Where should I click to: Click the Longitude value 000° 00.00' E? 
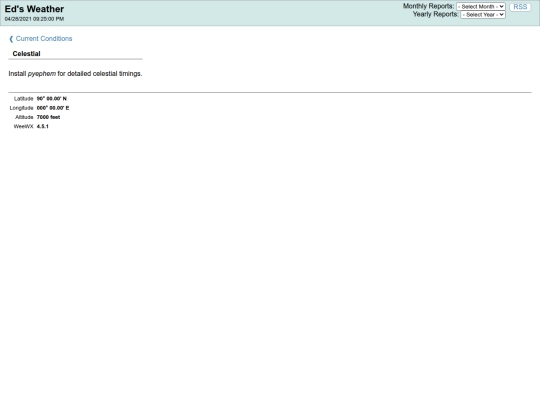pos(53,108)
